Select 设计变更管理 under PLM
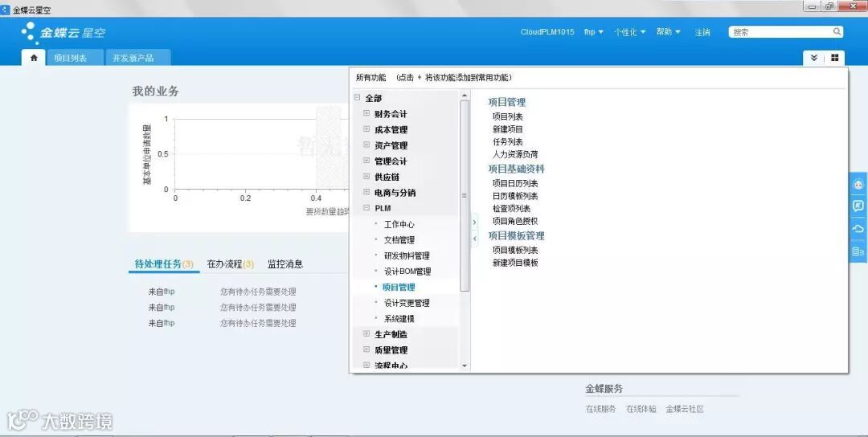868x437 pixels. 407,303
